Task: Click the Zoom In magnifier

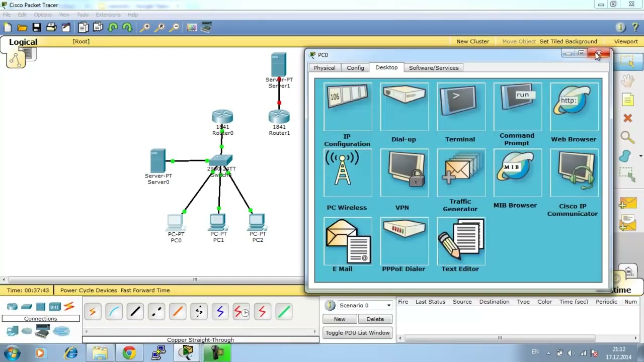Action: click(x=145, y=28)
